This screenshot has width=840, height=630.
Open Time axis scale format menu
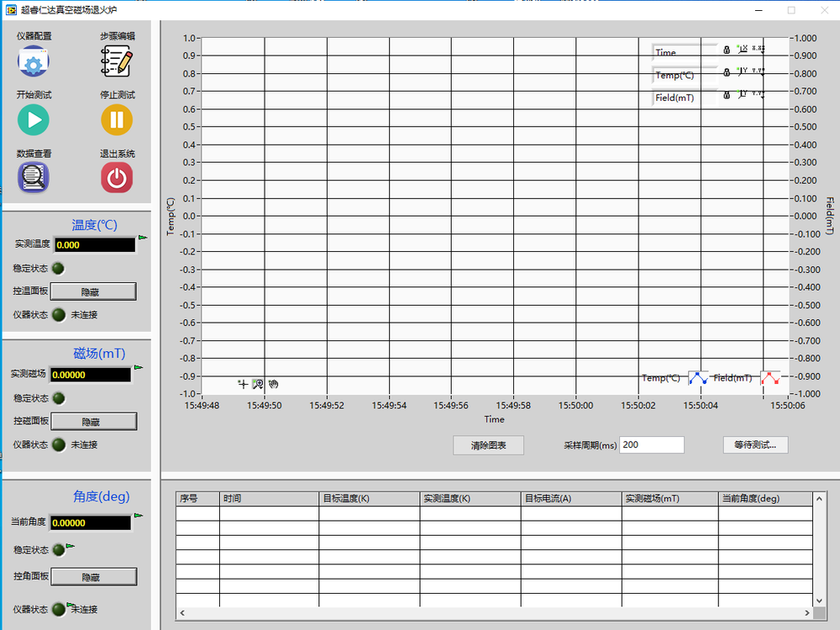pyautogui.click(x=758, y=50)
